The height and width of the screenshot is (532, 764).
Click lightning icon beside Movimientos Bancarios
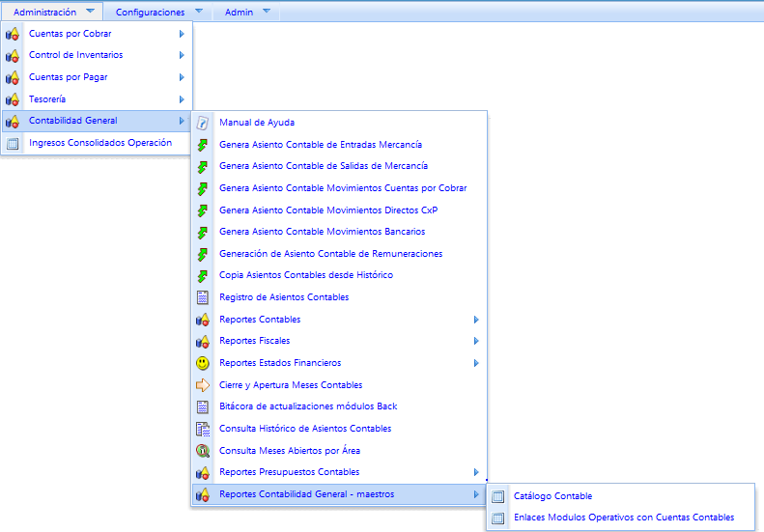(x=203, y=233)
